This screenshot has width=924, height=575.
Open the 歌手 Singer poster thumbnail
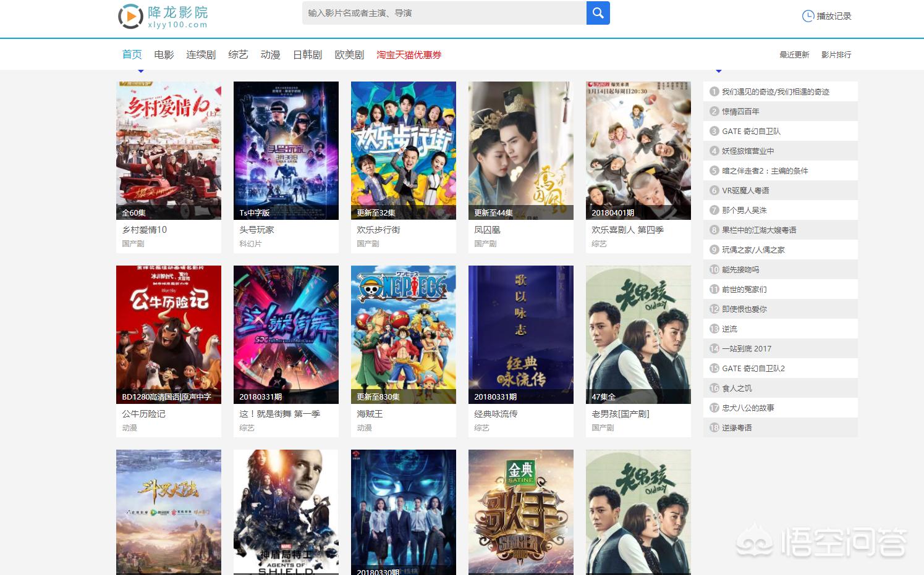coord(521,512)
